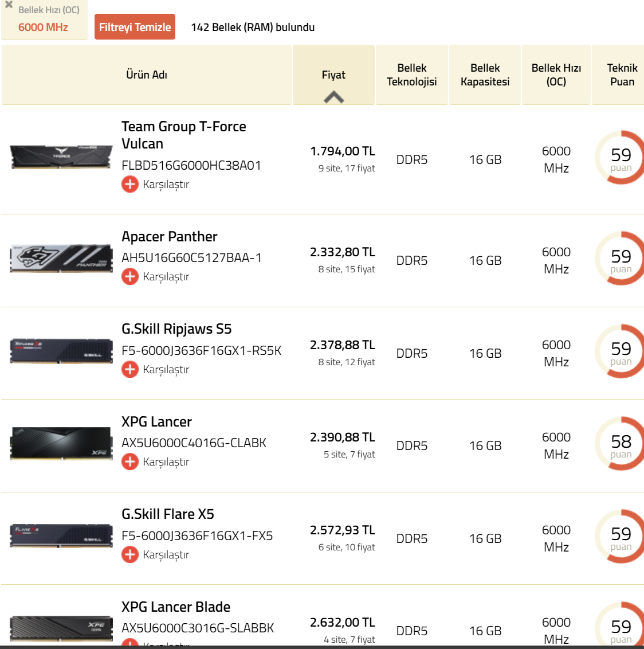The height and width of the screenshot is (649, 644).
Task: Sort by the Fiyat column arrow
Action: (x=333, y=97)
